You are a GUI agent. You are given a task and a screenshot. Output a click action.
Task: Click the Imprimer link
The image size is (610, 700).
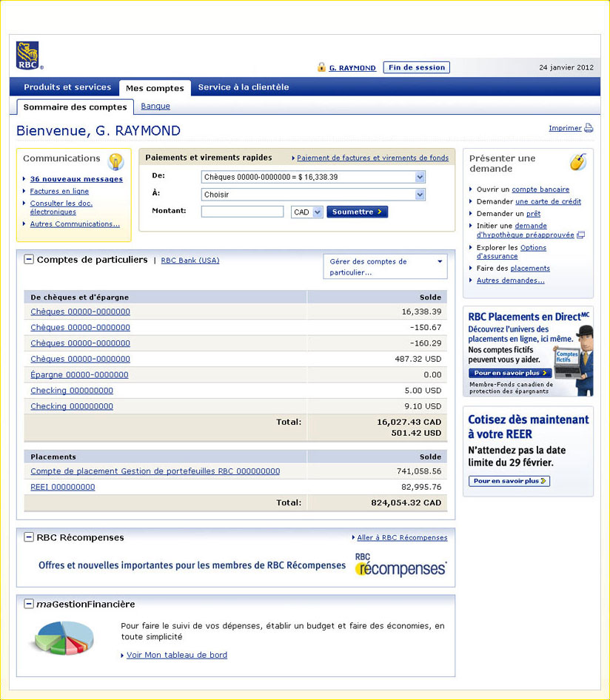[565, 128]
